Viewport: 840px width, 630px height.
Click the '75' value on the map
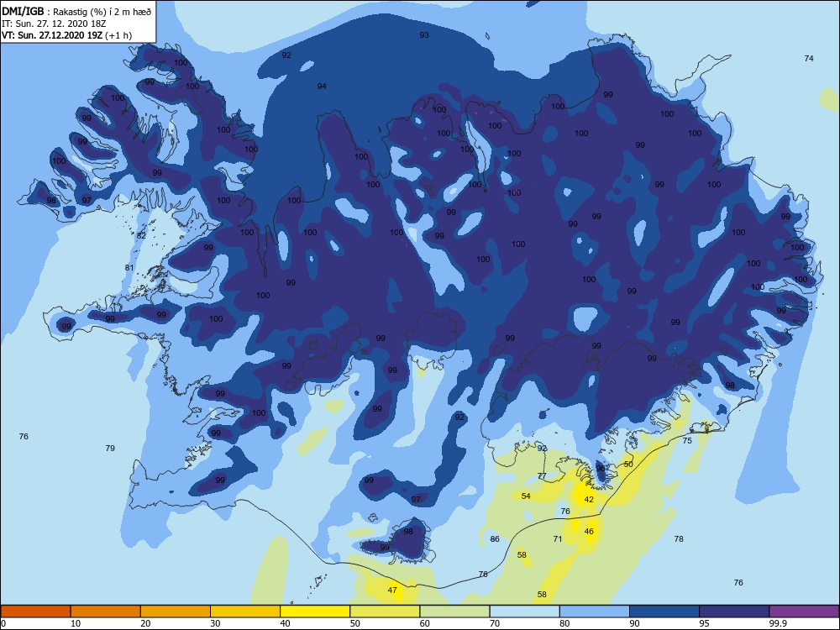click(687, 441)
